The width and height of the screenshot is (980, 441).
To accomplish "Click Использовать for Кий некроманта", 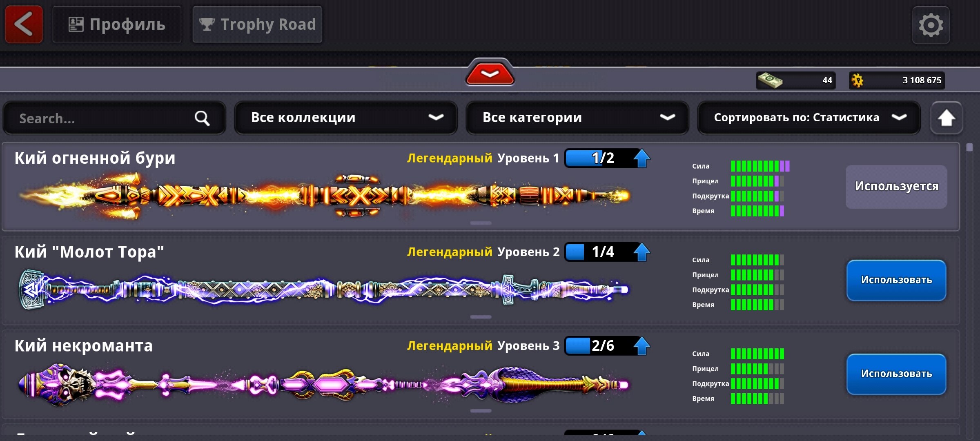I will (896, 374).
